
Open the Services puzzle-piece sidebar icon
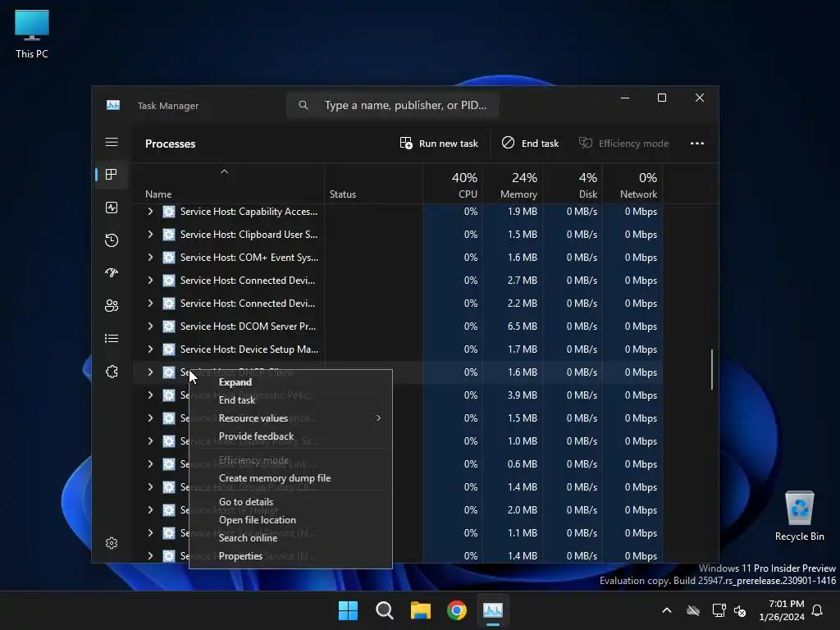112,372
